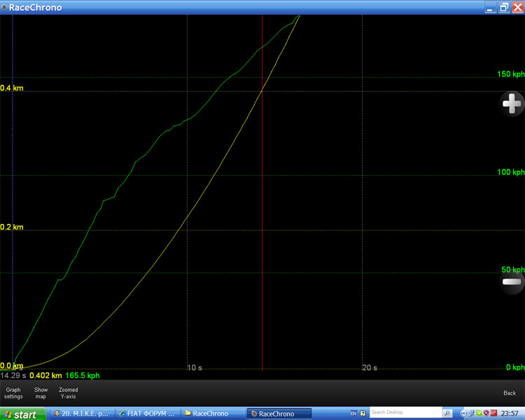Image resolution: width=525 pixels, height=420 pixels.
Task: Click the RaceChrono title bar app icon
Action: (4, 7)
